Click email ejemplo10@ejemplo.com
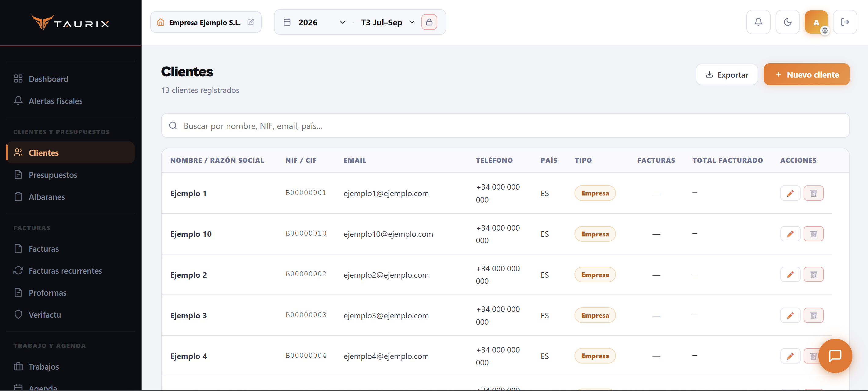Image resolution: width=868 pixels, height=391 pixels. 388,234
